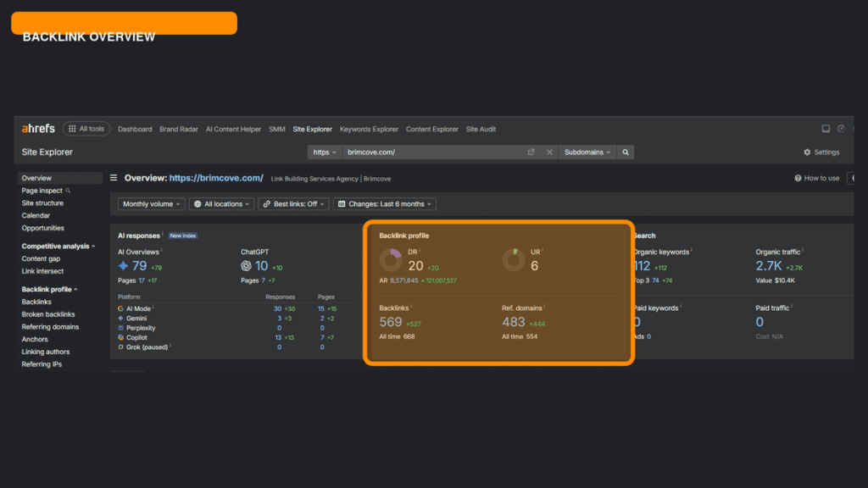Open the Best links: Off dropdown

[x=293, y=204]
